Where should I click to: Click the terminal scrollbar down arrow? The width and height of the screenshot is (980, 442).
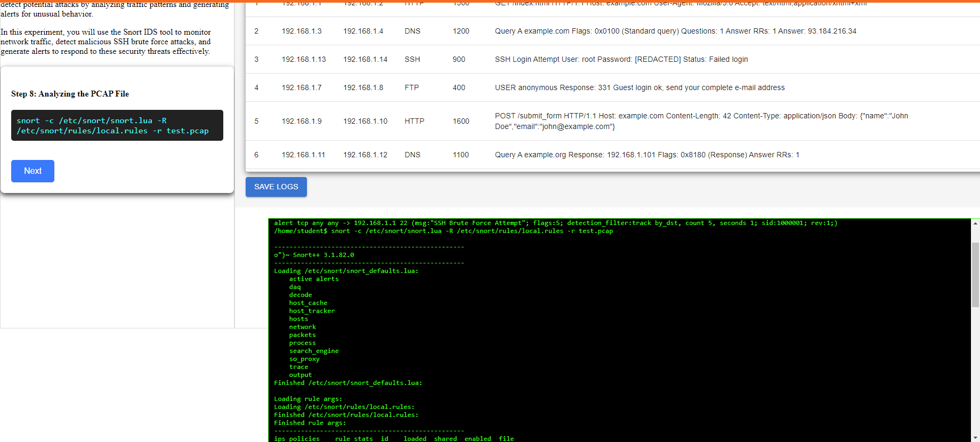[x=975, y=437]
